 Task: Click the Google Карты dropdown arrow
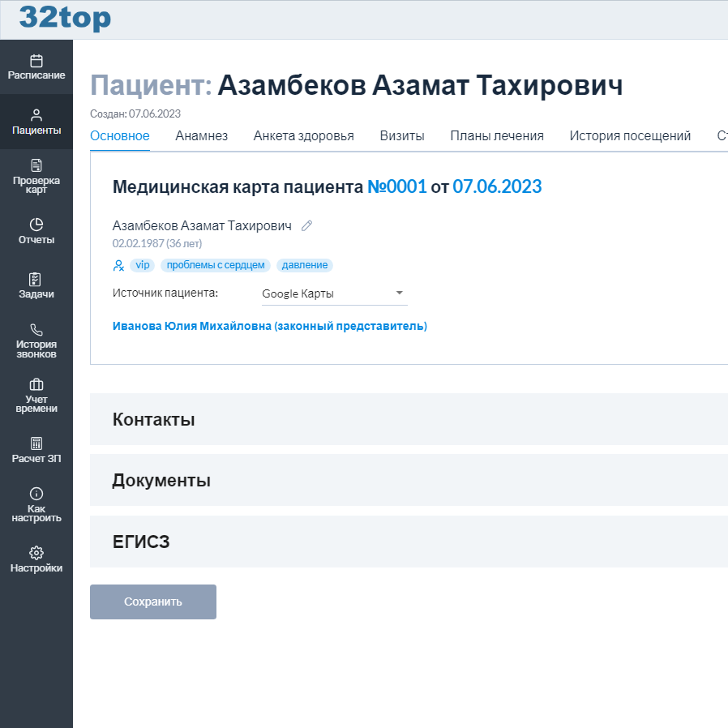coord(399,293)
